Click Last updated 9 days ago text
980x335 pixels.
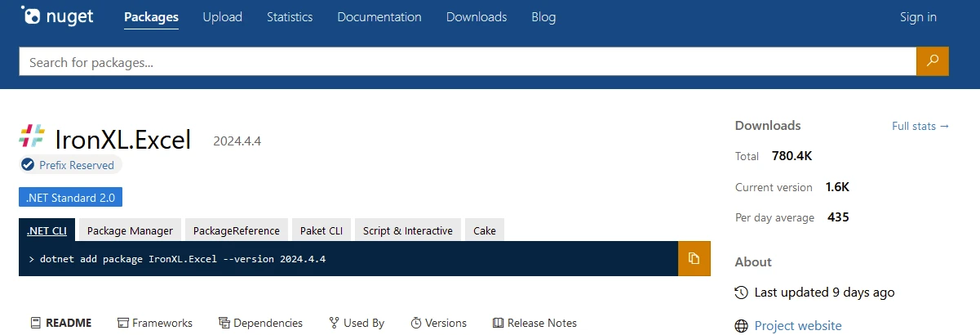(825, 293)
